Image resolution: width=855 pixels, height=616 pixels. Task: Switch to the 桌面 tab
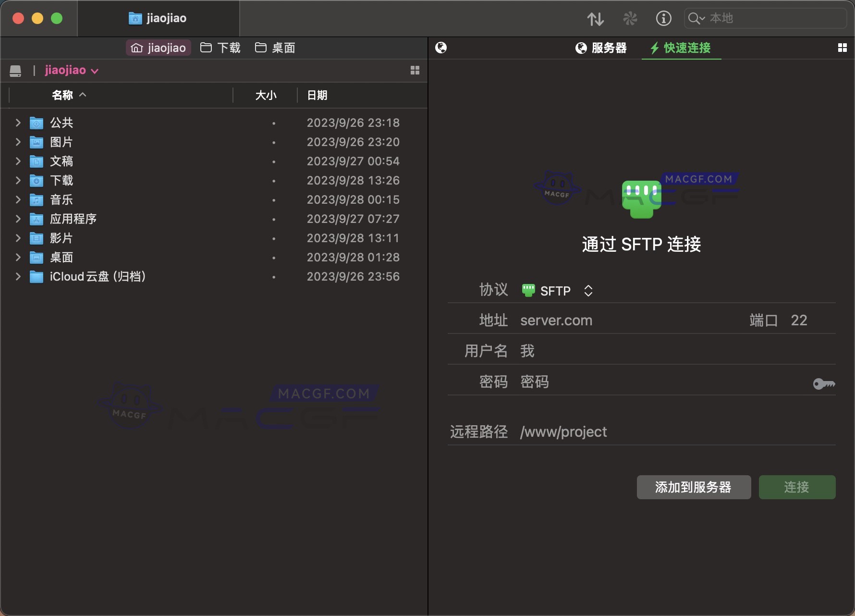tap(275, 48)
